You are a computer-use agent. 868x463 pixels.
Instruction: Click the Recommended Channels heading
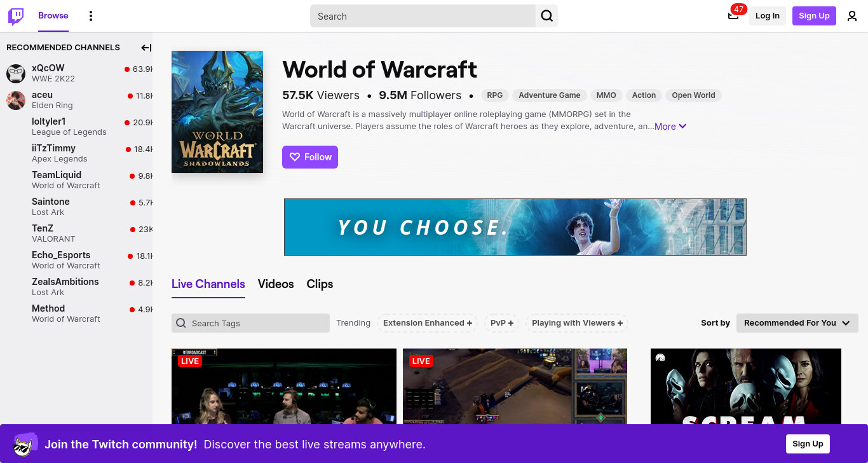pos(63,48)
